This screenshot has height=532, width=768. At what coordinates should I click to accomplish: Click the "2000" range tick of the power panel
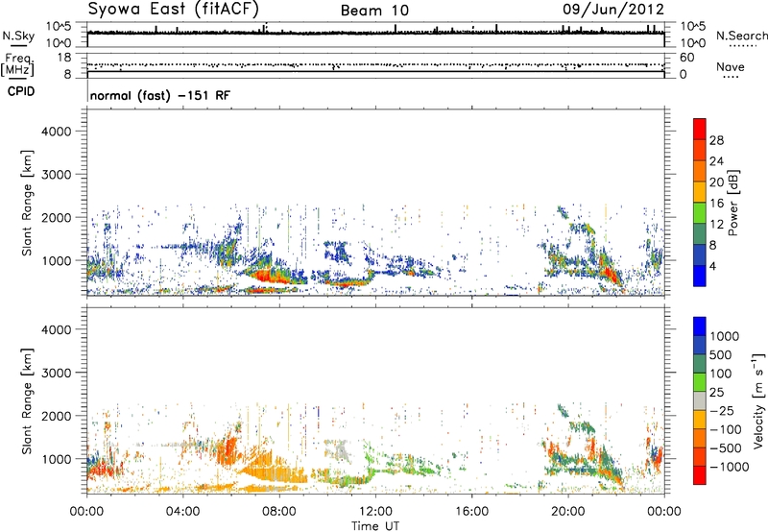click(x=57, y=217)
